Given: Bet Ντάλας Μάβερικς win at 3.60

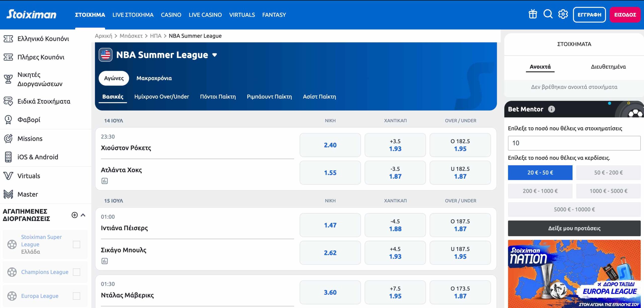Looking at the screenshot, I should (330, 292).
